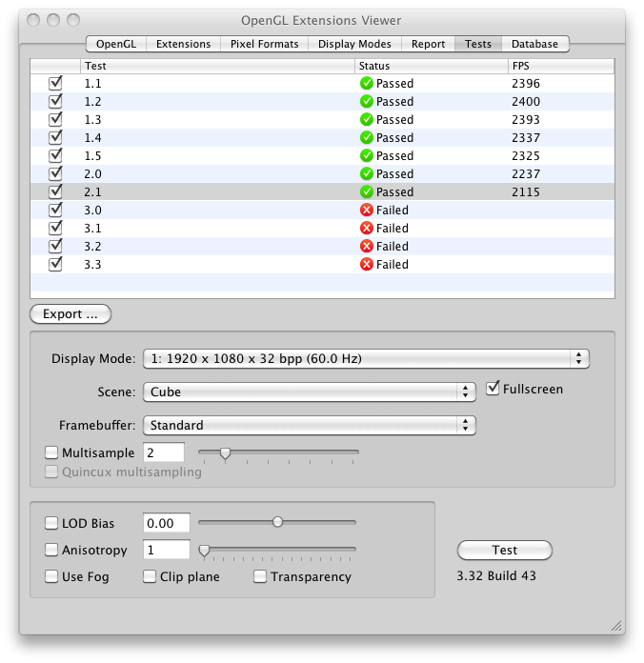Open the Display Modes tab
644x663 pixels.
pos(354,44)
